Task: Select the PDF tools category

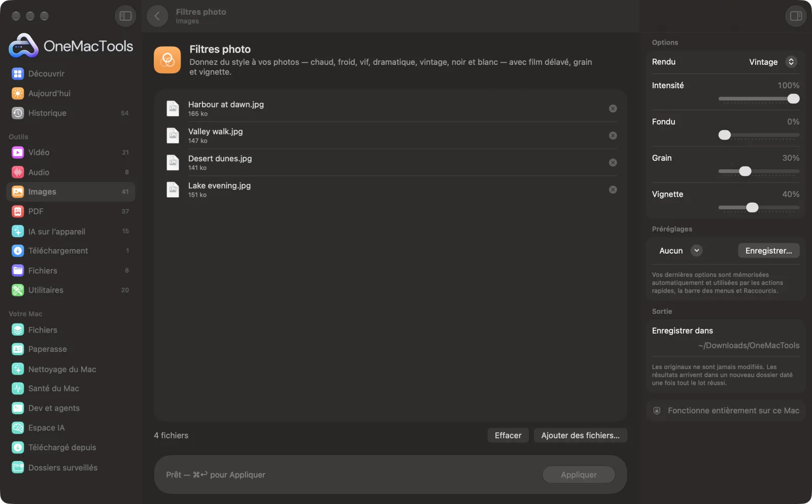Action: 71,211
